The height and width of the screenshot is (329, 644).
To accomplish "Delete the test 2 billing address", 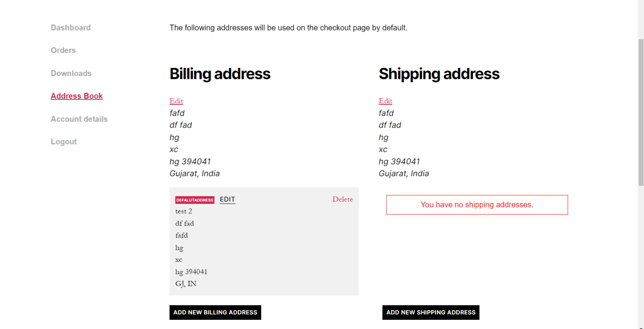I will [x=343, y=199].
